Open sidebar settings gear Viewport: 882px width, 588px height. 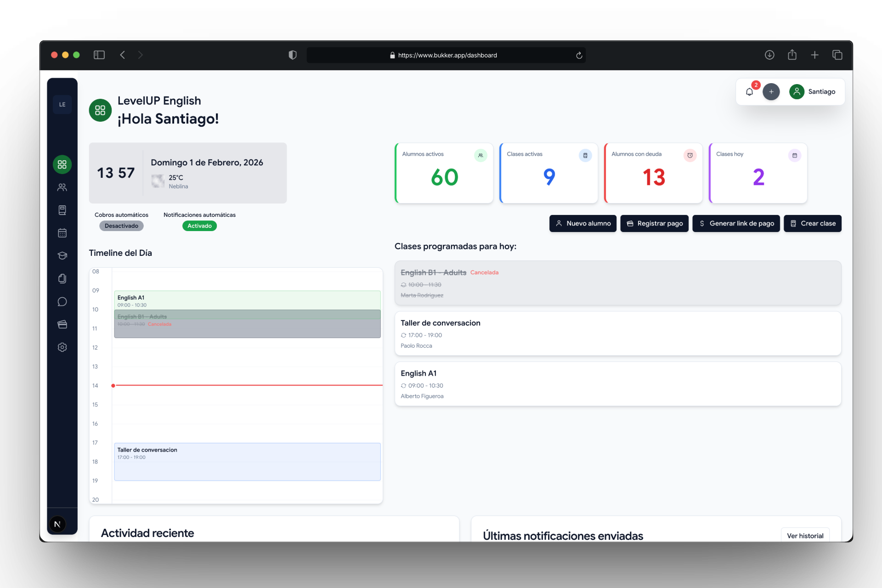pyautogui.click(x=62, y=347)
